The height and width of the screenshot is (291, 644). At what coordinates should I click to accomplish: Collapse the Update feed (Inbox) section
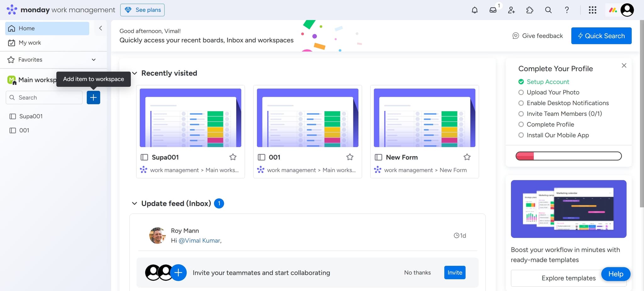pyautogui.click(x=135, y=203)
